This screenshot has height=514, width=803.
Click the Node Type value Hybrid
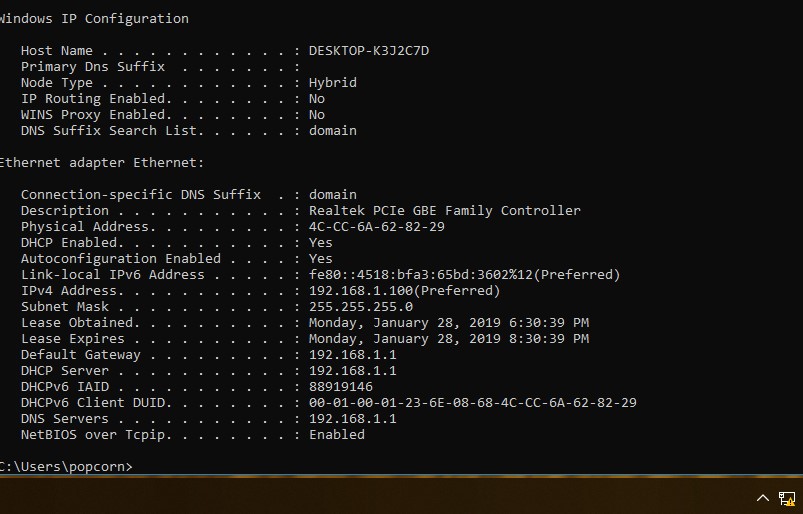tap(332, 83)
